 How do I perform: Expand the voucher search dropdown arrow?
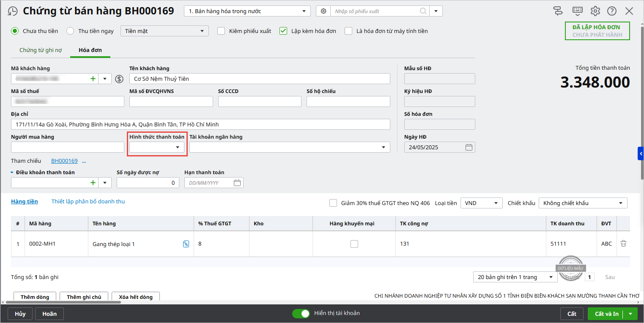click(436, 11)
